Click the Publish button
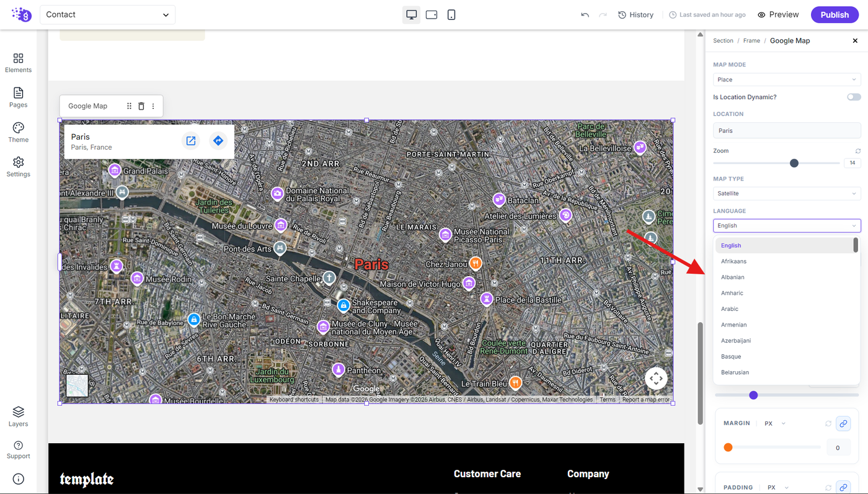Image resolution: width=868 pixels, height=494 pixels. coord(835,15)
